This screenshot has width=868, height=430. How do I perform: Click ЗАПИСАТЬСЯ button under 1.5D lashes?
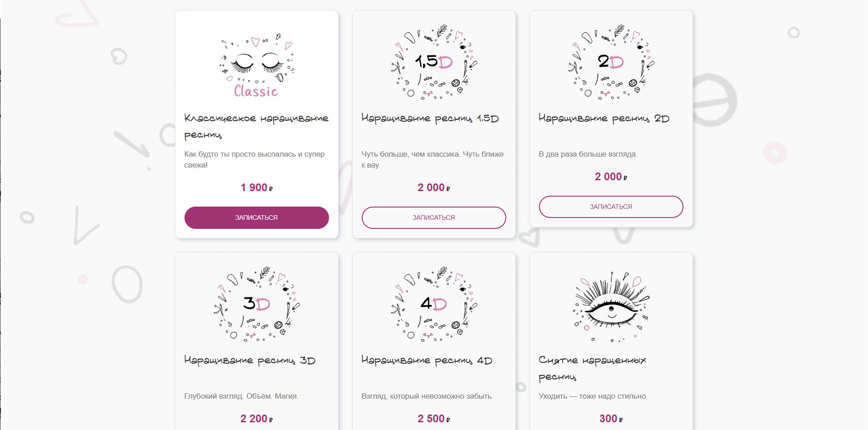(x=434, y=217)
